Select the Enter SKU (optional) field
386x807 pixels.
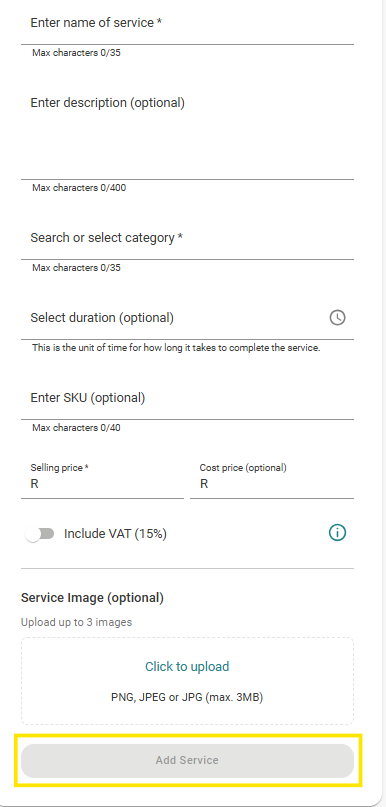click(x=187, y=398)
